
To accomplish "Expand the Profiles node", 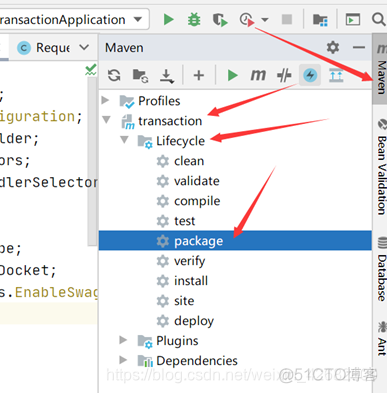I will point(105,100).
